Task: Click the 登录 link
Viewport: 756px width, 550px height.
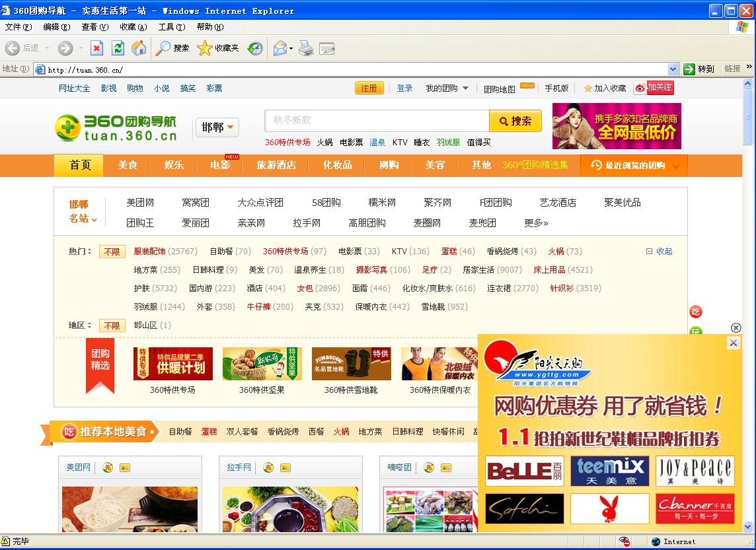Action: 404,88
